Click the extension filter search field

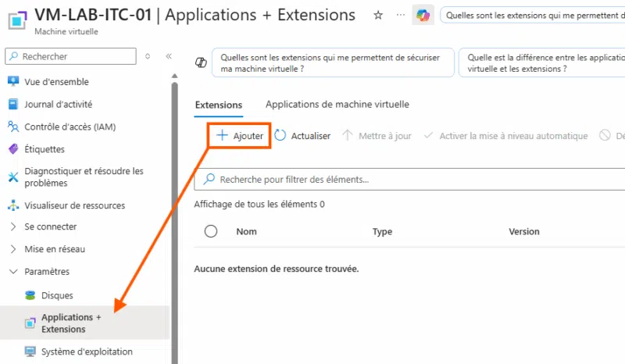pos(414,180)
